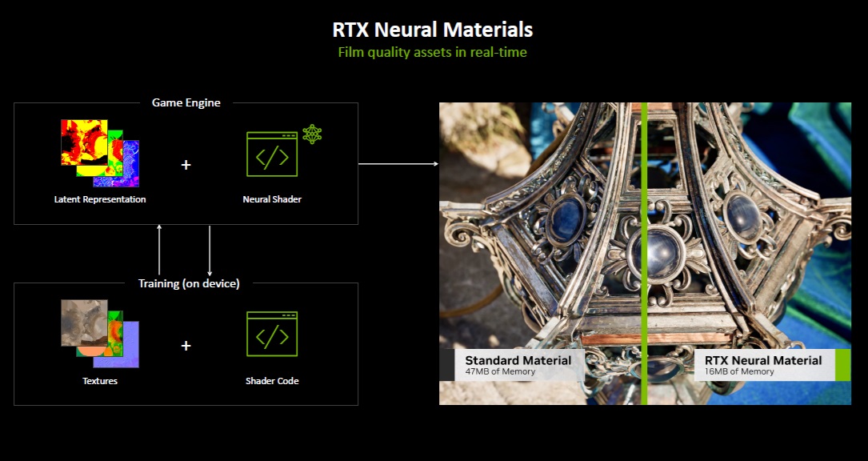This screenshot has height=461, width=868.
Task: Click the RTX Neural Materials title
Action: 433,30
